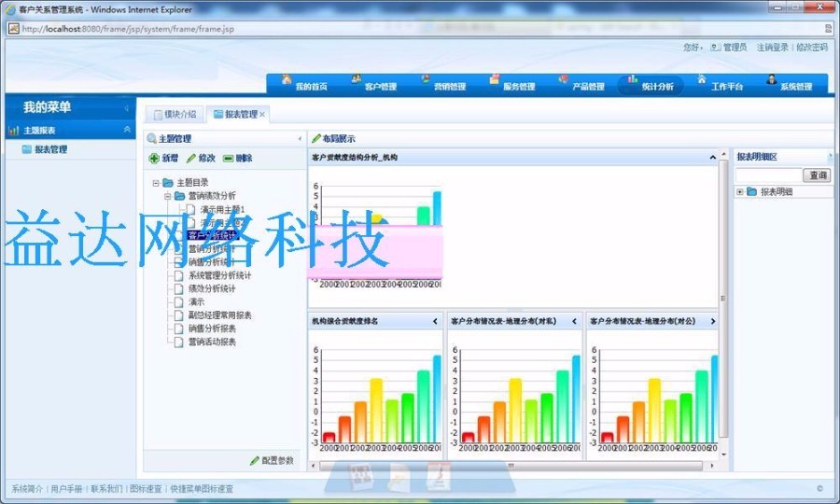Click the folder icon beside sidebar 报表管理
This screenshot has width=840, height=504.
(27, 149)
